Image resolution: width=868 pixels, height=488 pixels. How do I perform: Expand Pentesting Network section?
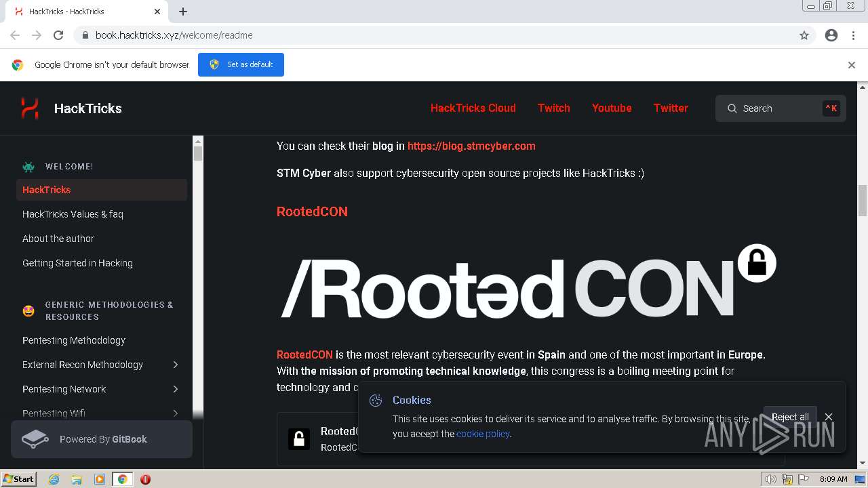pyautogui.click(x=176, y=389)
